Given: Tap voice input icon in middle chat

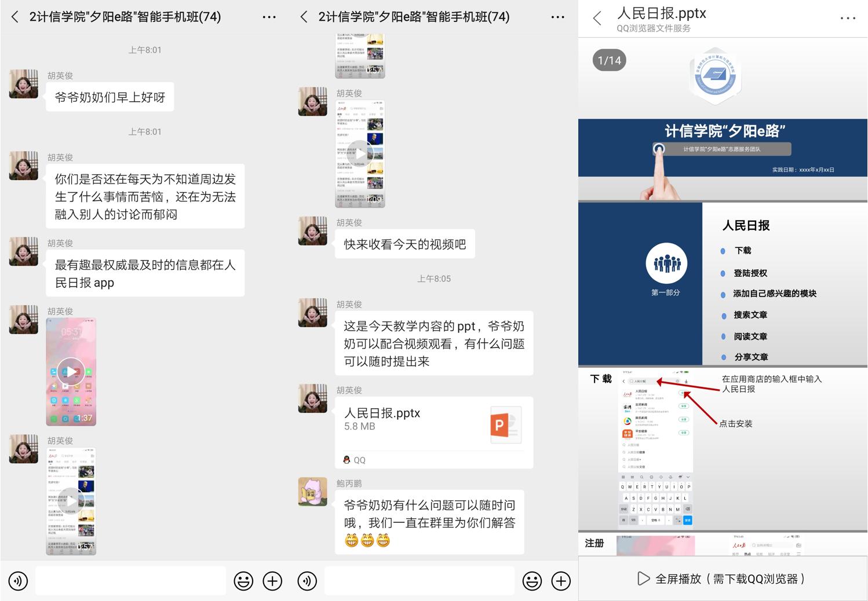Looking at the screenshot, I should click(x=307, y=581).
